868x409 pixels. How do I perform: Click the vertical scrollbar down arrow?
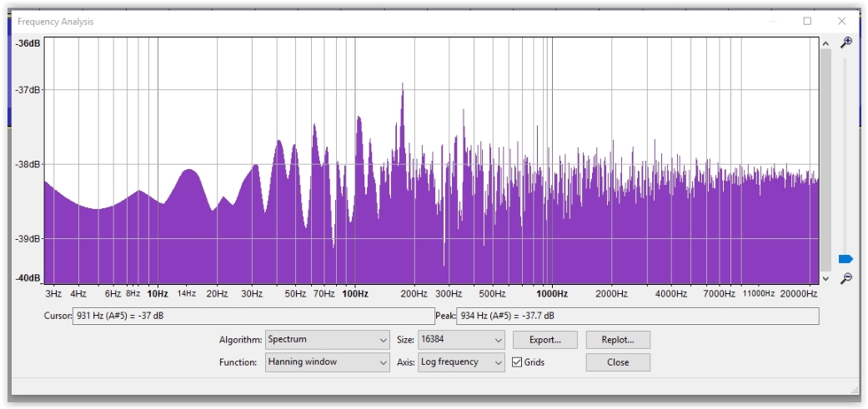[825, 278]
